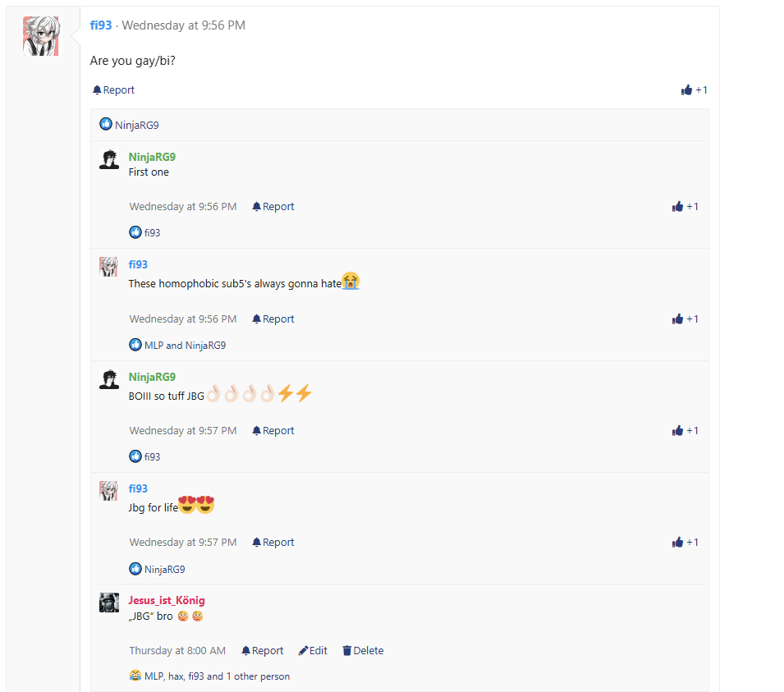784x692 pixels.
Task: Open NinjaRG9 username on 'First one' comment
Action: click(x=152, y=157)
